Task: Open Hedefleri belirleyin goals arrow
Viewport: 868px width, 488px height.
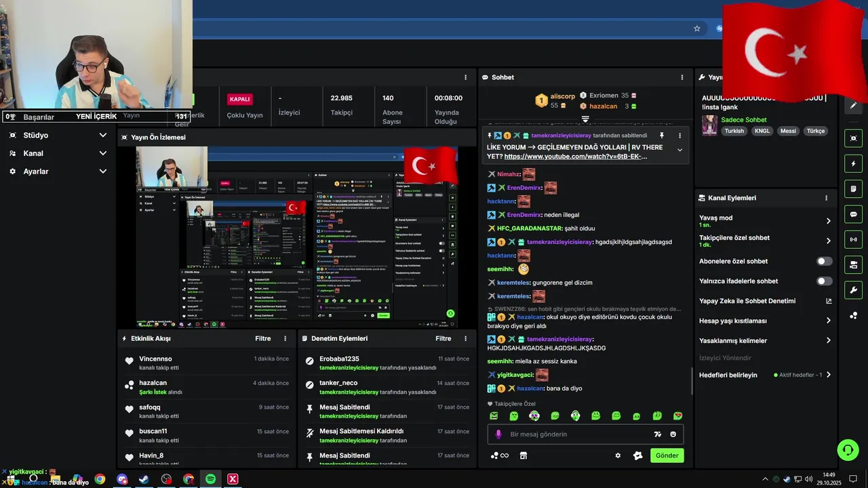Action: pyautogui.click(x=828, y=375)
